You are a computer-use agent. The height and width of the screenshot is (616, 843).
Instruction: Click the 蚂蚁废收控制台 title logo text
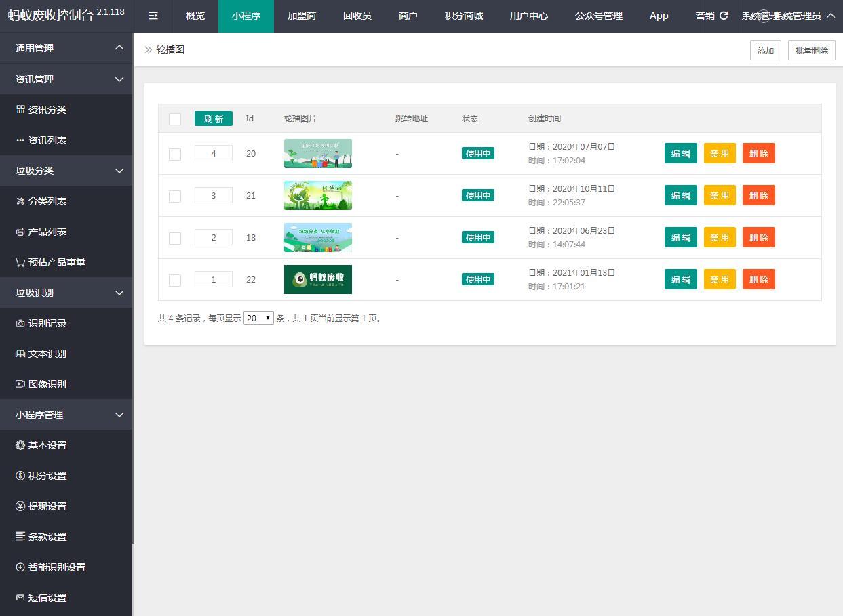(50, 16)
